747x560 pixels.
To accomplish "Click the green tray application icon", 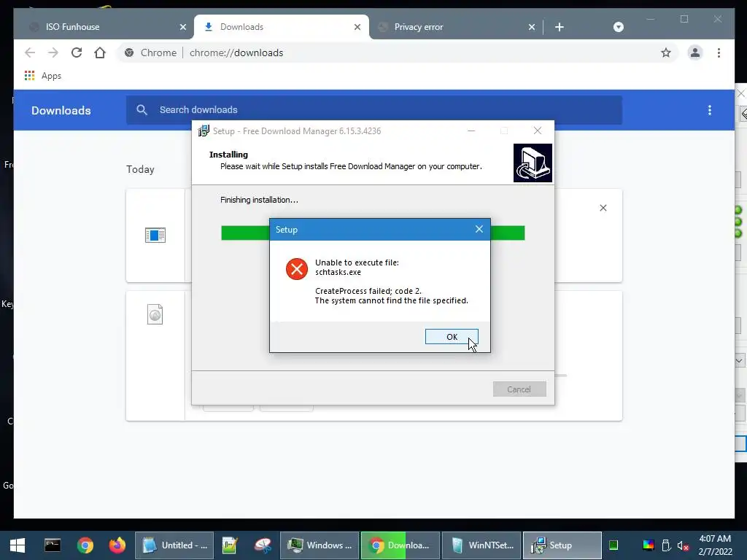I will click(613, 545).
